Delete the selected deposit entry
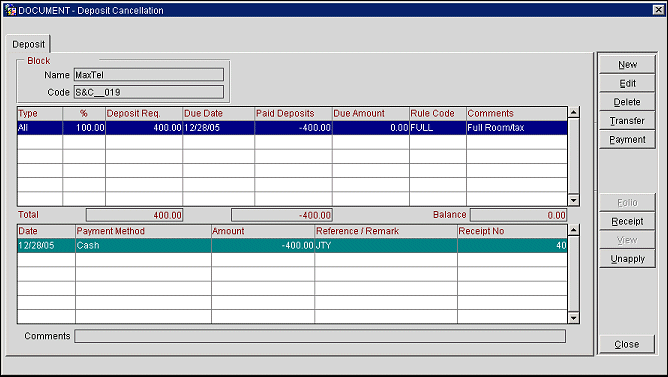Viewport: 668px width, 377px height. point(627,102)
